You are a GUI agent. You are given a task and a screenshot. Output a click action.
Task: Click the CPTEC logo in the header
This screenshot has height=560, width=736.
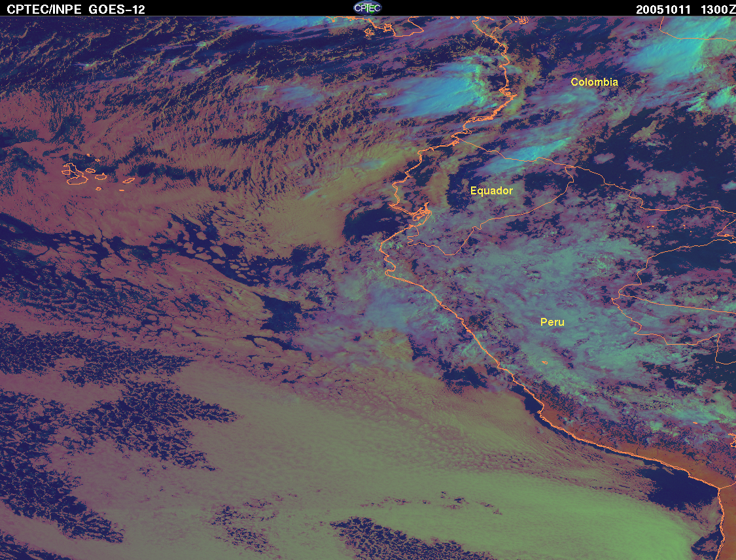click(367, 7)
